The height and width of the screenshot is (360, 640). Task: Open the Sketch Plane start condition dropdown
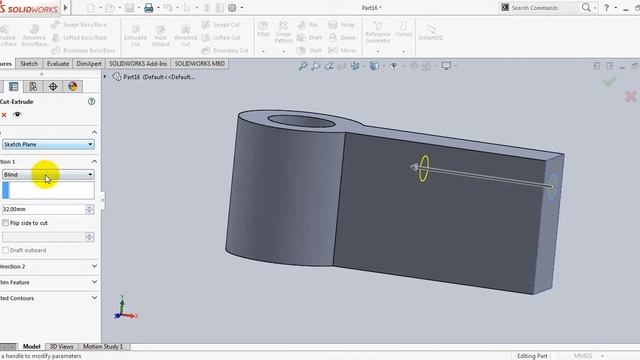48,144
